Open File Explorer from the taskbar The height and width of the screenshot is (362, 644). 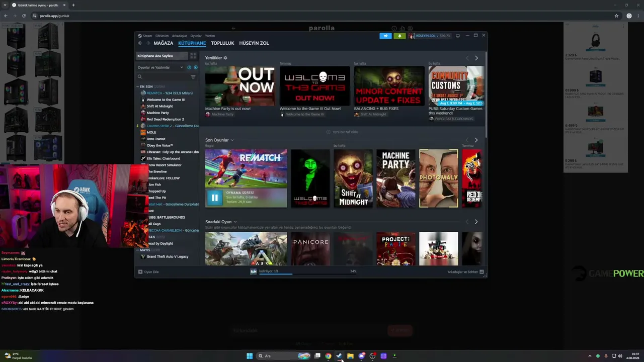350,356
